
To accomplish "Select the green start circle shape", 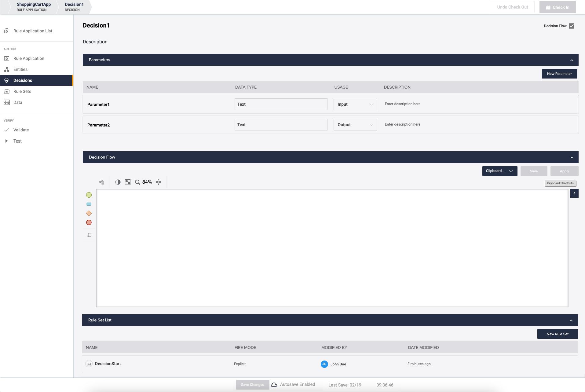I will [x=89, y=195].
